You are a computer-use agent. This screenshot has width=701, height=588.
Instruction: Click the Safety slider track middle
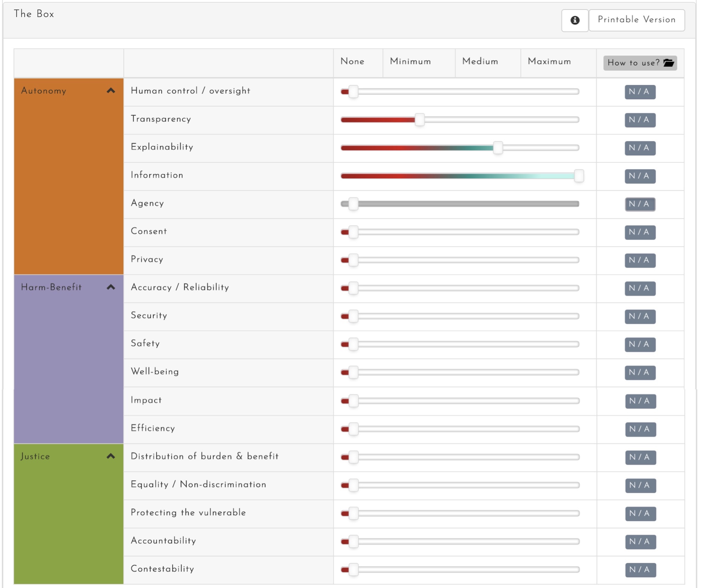pos(460,344)
